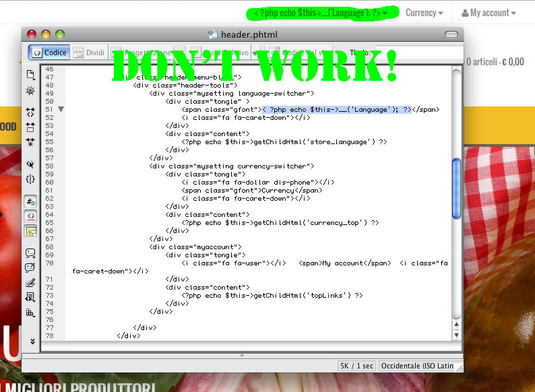Click the Apply Comment icon

pos(30,253)
